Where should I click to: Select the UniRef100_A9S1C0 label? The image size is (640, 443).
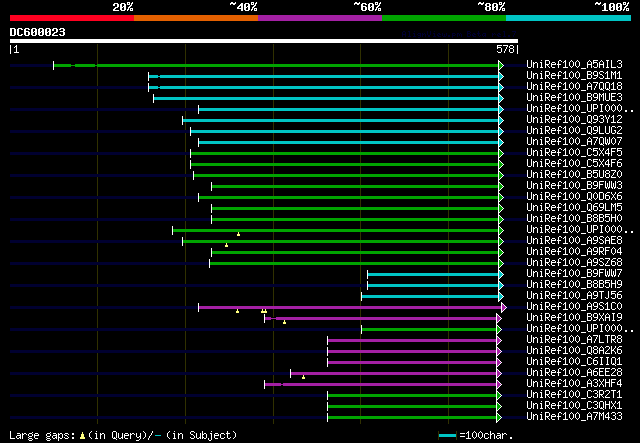(x=574, y=307)
